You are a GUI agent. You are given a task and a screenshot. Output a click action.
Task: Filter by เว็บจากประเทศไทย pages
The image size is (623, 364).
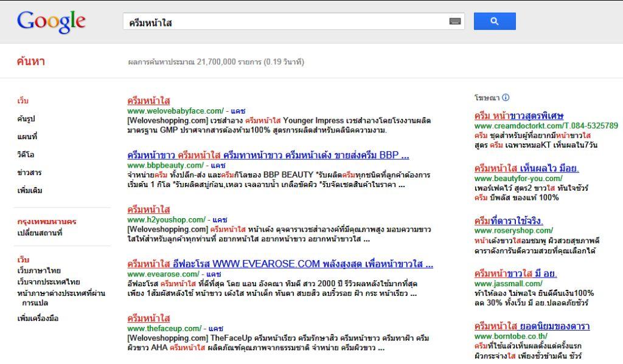coord(48,282)
